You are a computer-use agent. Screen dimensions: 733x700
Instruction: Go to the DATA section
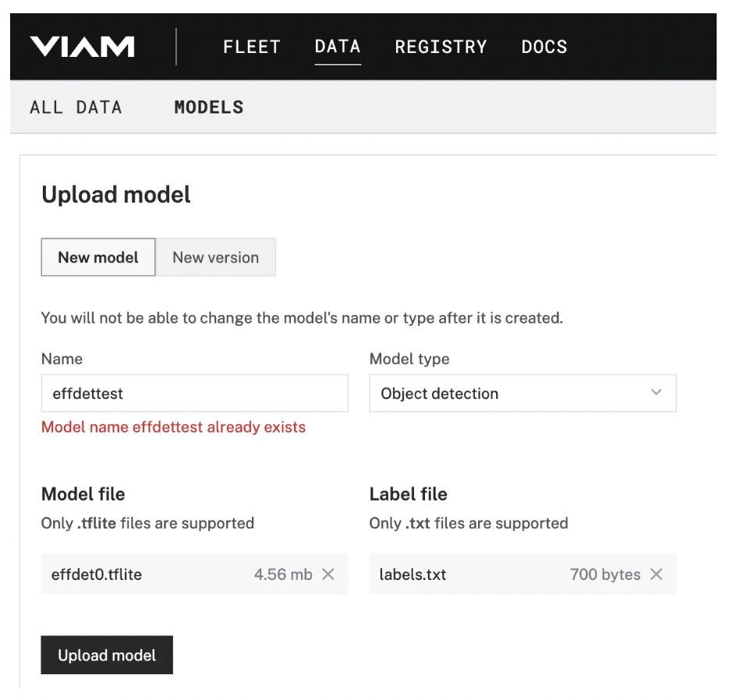click(338, 47)
